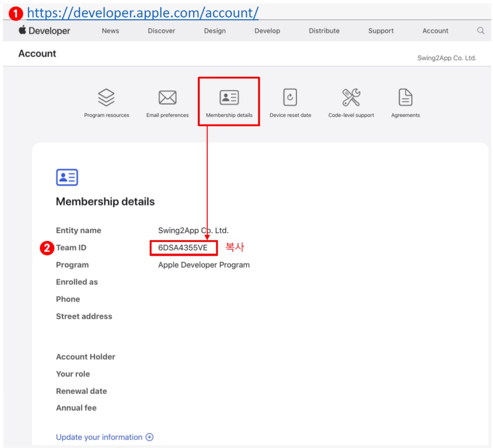Open the Account menu in navigation bar

[x=435, y=31]
